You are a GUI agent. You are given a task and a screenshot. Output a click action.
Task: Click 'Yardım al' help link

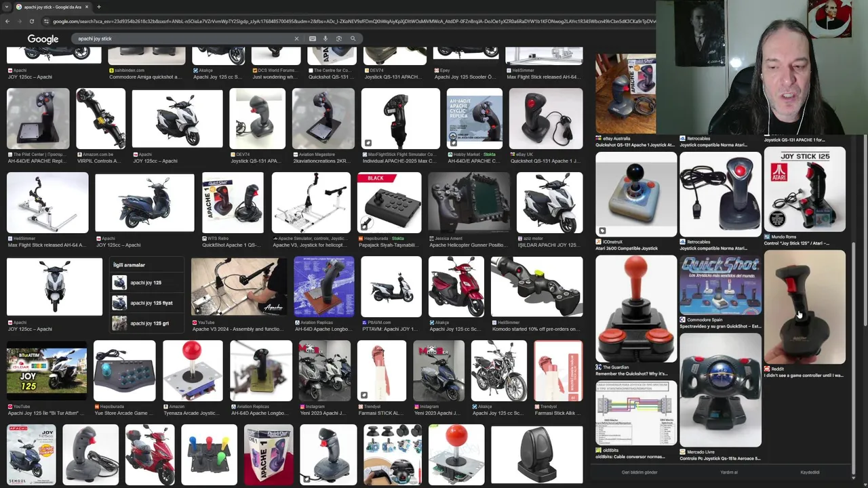[x=729, y=472]
